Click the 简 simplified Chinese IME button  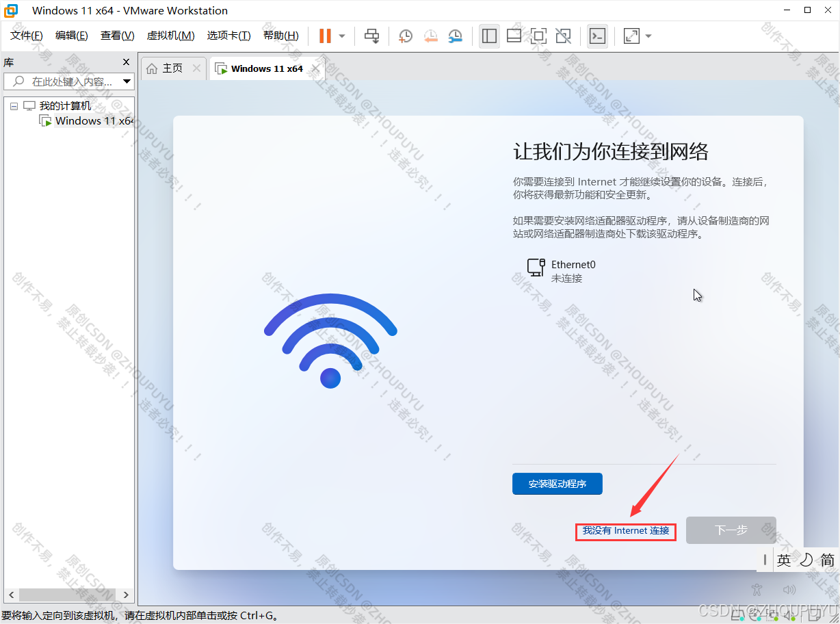tap(828, 560)
